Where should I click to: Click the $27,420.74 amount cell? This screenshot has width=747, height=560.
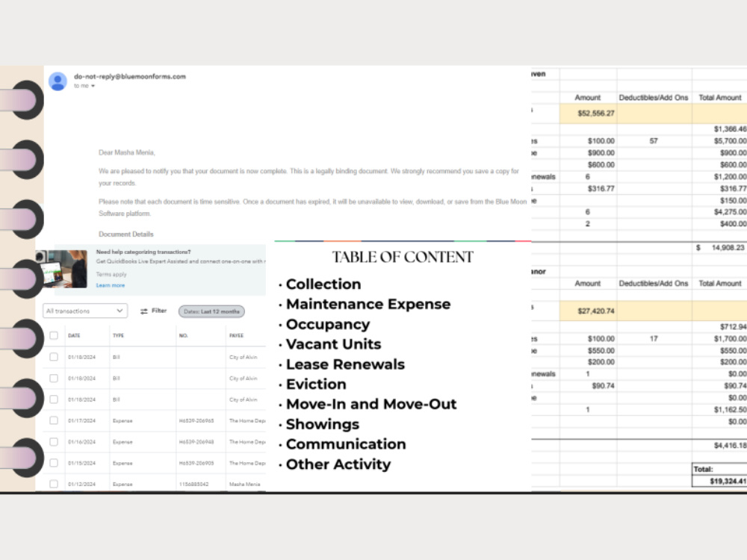[589, 311]
